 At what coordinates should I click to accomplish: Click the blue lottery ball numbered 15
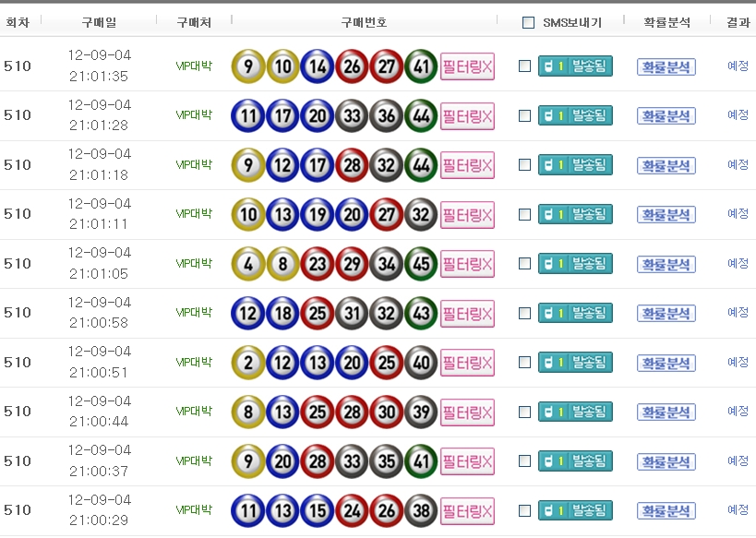click(317, 510)
